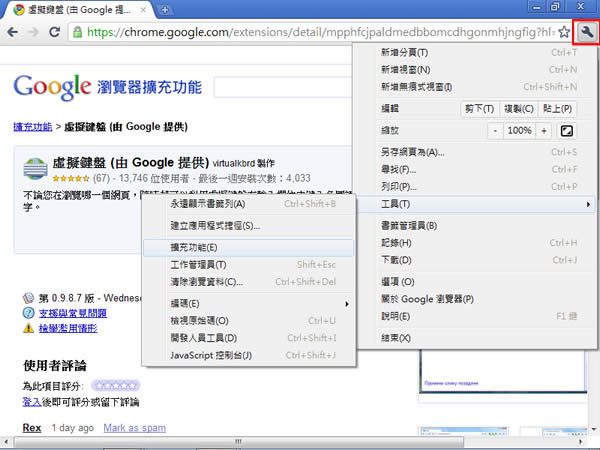Open 工作管理員(T) task manager

(249, 265)
